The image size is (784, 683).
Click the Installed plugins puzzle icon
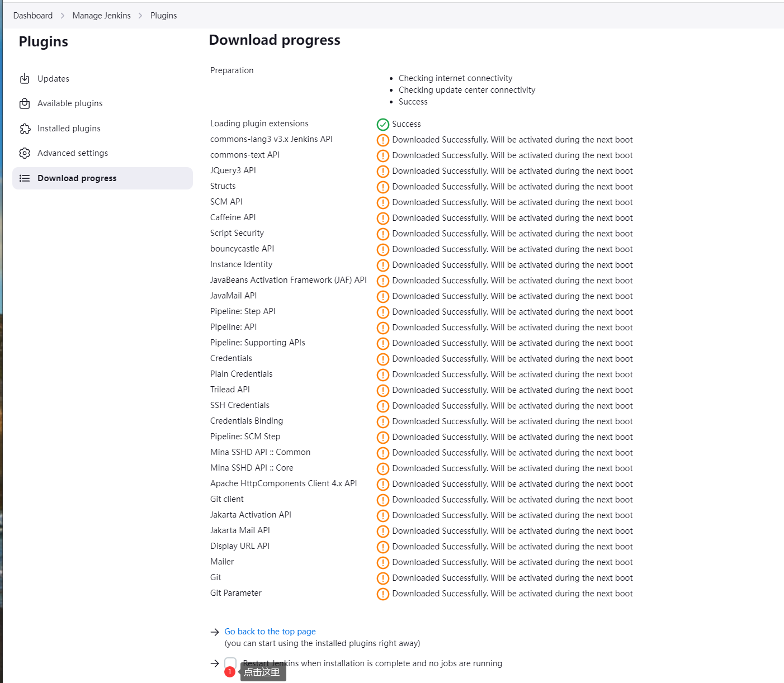click(x=25, y=129)
